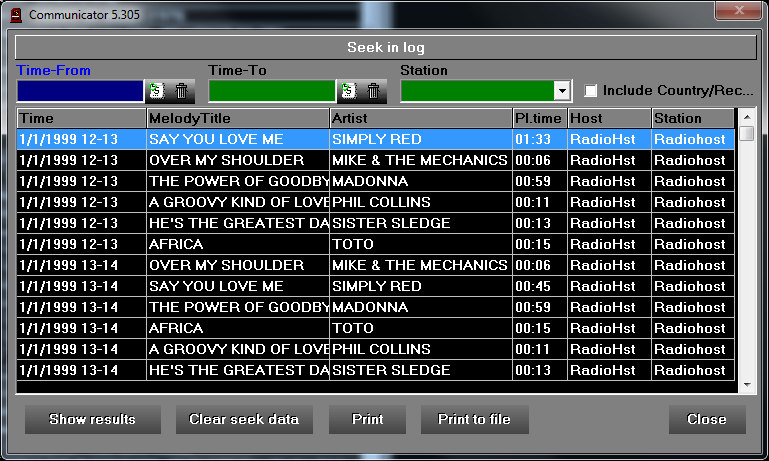Select 12-13 row AFRICA
769x461 pixels.
point(376,244)
